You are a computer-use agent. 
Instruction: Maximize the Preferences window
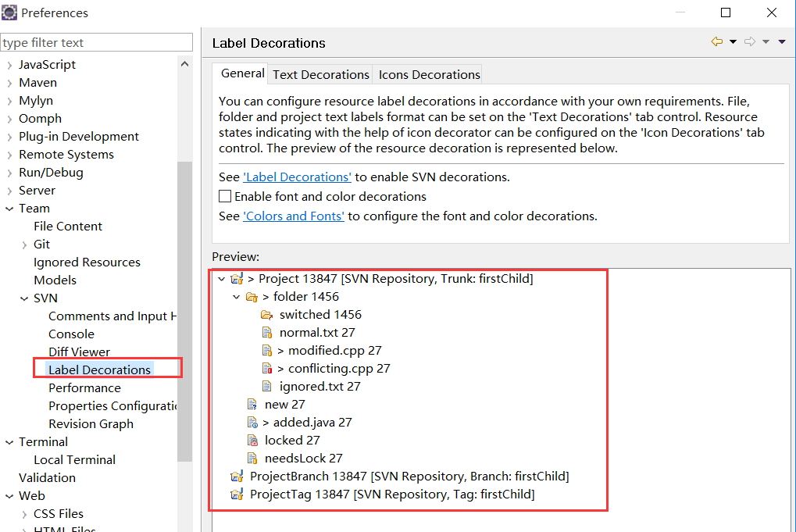[726, 12]
